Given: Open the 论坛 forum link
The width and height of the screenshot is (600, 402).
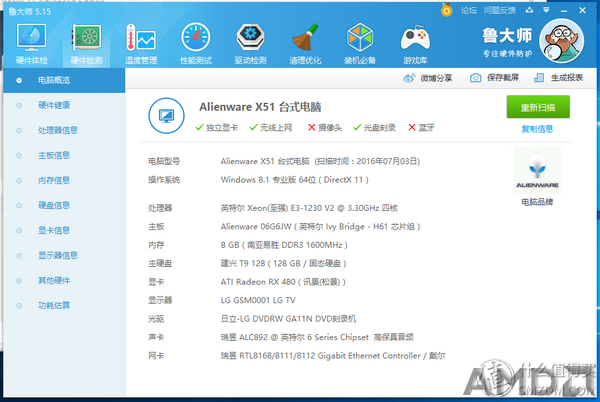Looking at the screenshot, I should pyautogui.click(x=469, y=10).
